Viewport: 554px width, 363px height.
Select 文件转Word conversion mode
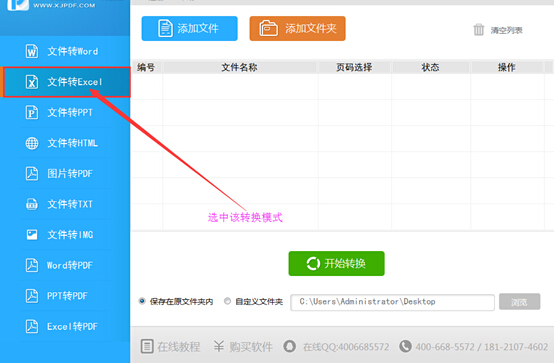pyautogui.click(x=65, y=51)
